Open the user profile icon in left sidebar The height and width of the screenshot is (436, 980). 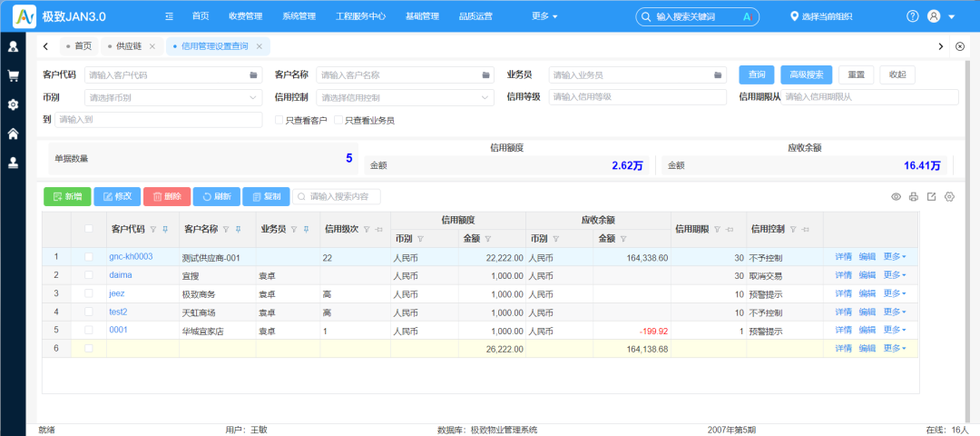coord(13,46)
